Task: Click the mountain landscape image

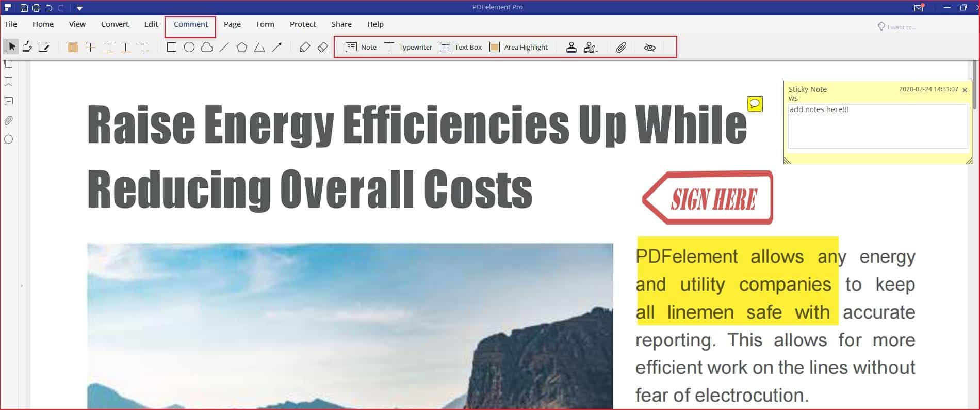Action: click(350, 326)
